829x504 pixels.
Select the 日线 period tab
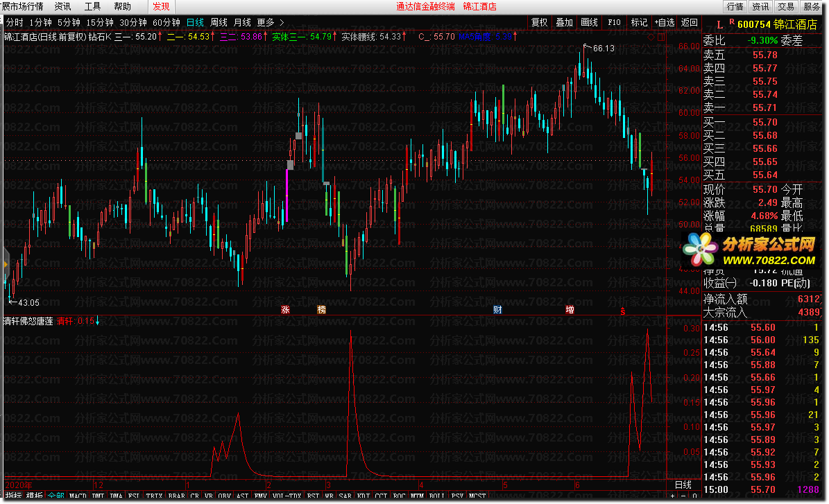[x=195, y=22]
